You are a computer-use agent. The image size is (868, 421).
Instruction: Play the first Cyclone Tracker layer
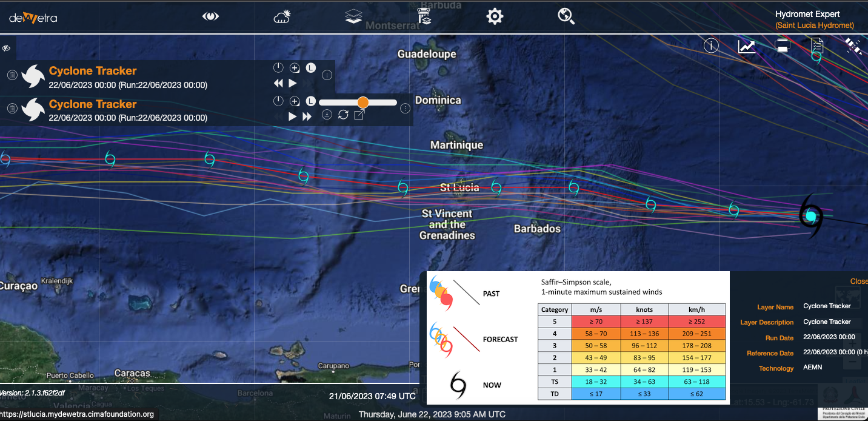click(x=293, y=83)
